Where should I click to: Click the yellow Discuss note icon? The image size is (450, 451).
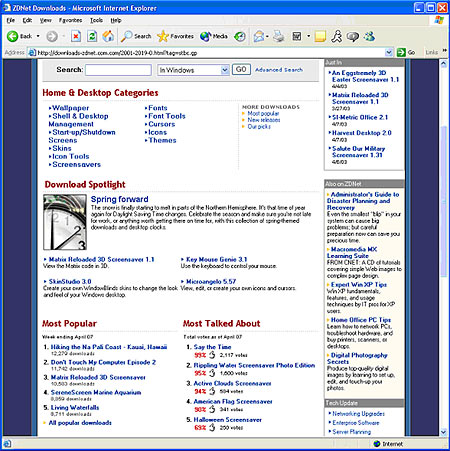tap(320, 36)
